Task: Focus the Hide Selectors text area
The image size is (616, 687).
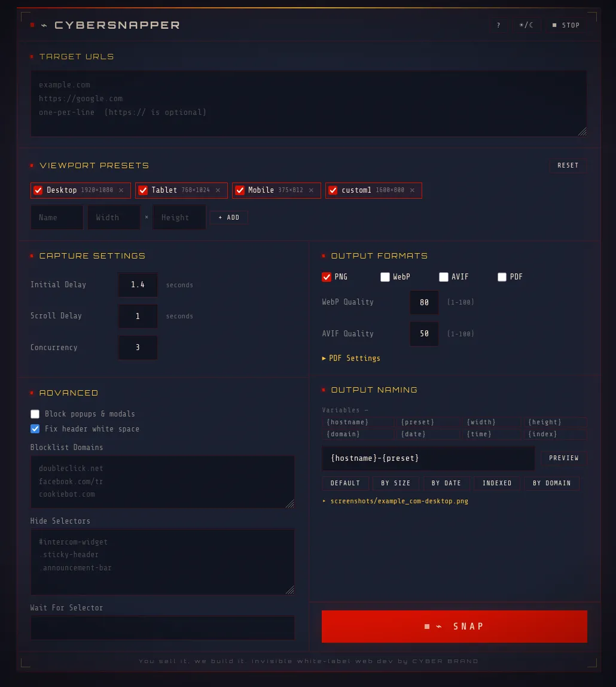Action: 163,562
